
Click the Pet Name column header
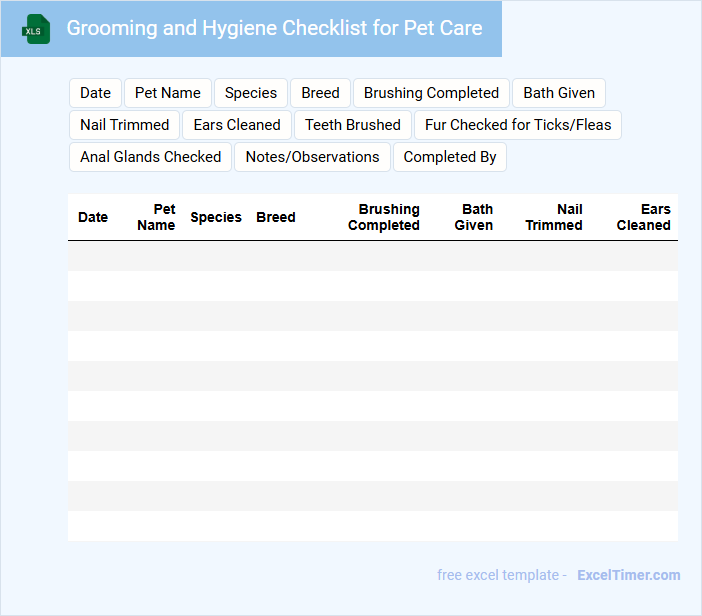[157, 217]
